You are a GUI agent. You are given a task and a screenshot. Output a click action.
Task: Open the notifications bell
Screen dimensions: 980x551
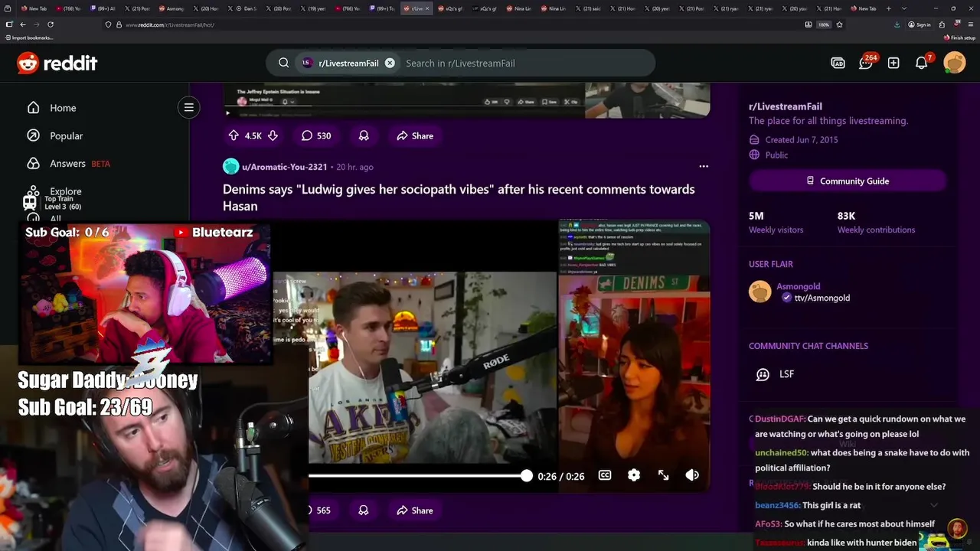pyautogui.click(x=922, y=63)
